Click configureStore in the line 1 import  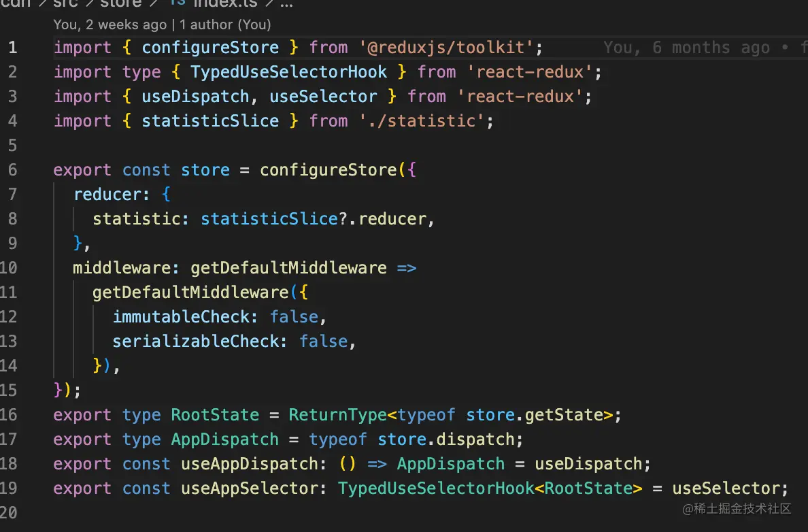[210, 48]
